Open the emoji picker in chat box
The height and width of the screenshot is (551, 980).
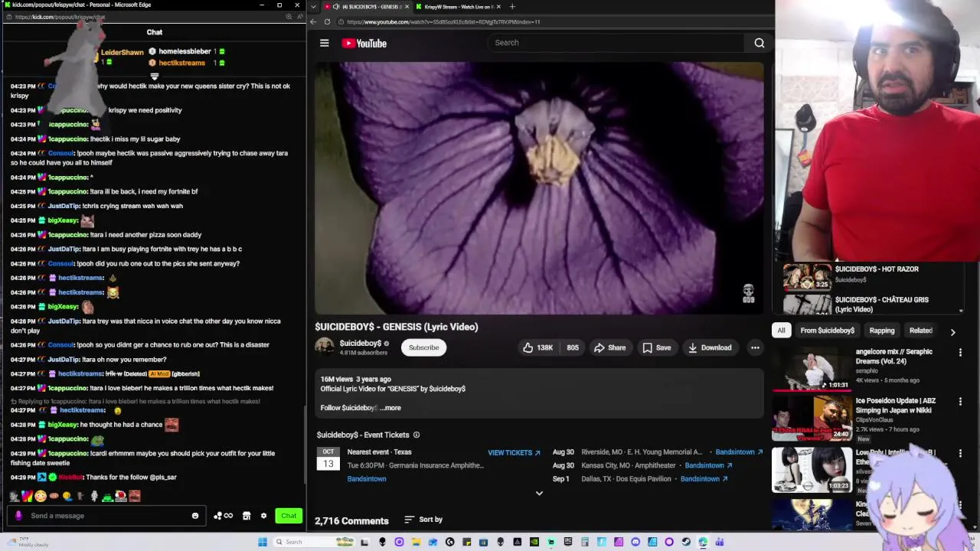(195, 516)
